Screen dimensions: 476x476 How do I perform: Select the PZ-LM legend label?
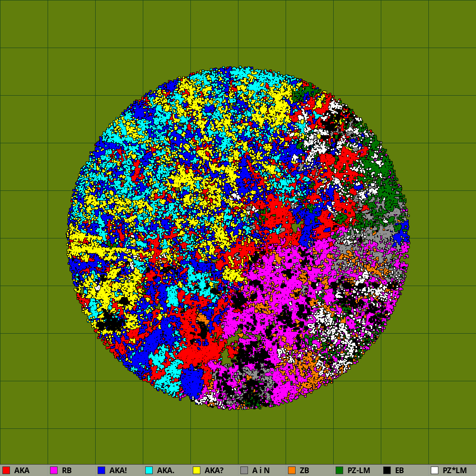click(359, 471)
